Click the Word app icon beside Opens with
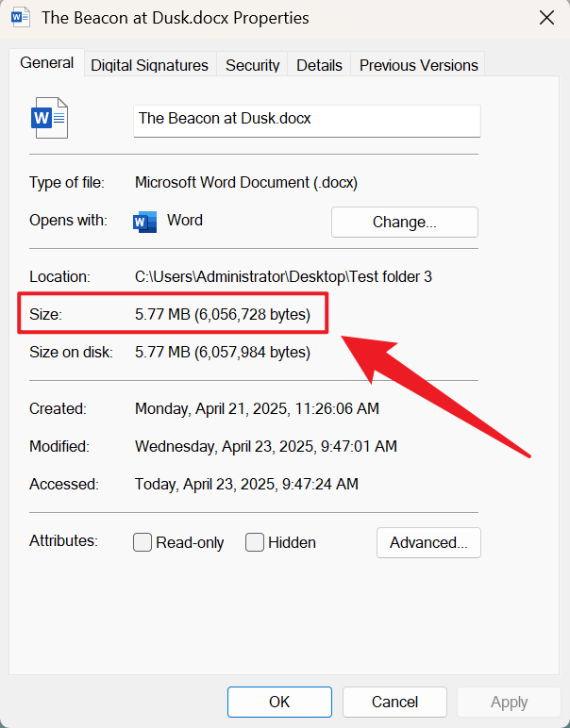 pyautogui.click(x=145, y=222)
